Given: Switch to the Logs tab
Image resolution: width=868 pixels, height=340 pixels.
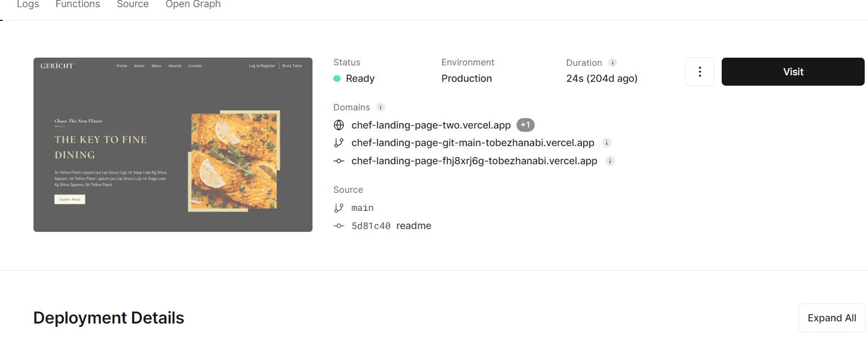Looking at the screenshot, I should [28, 4].
